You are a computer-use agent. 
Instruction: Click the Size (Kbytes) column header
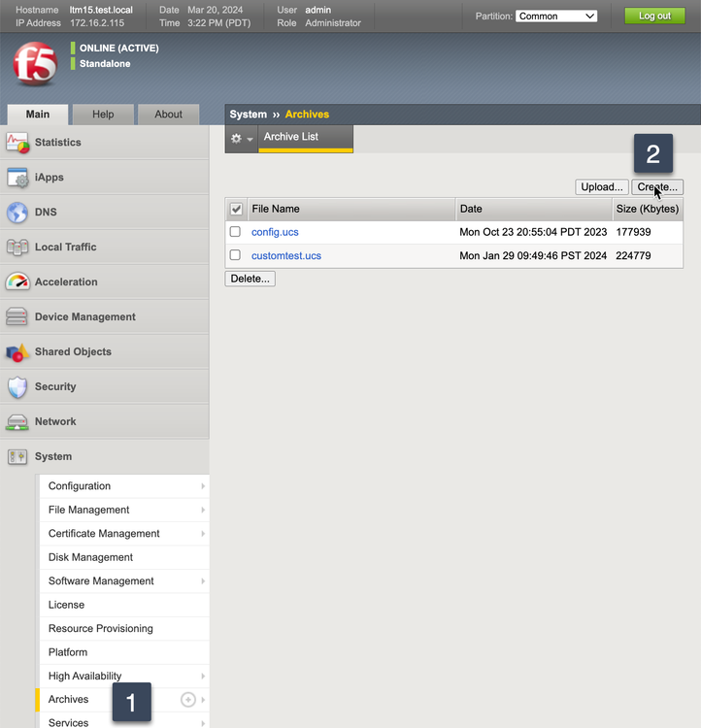point(647,209)
